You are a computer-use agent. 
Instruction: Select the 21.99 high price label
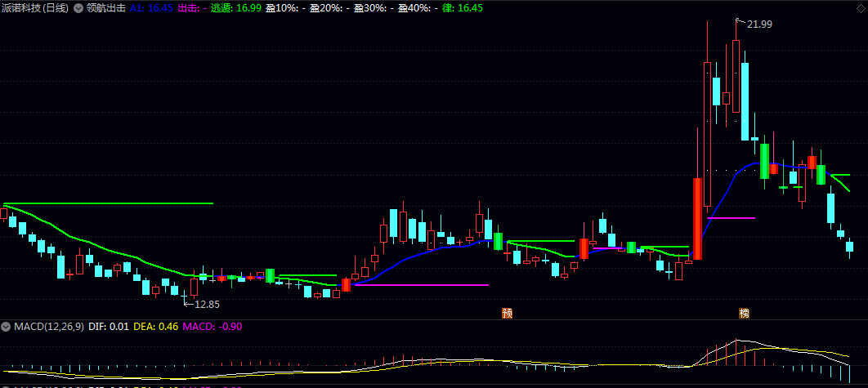pyautogui.click(x=759, y=24)
